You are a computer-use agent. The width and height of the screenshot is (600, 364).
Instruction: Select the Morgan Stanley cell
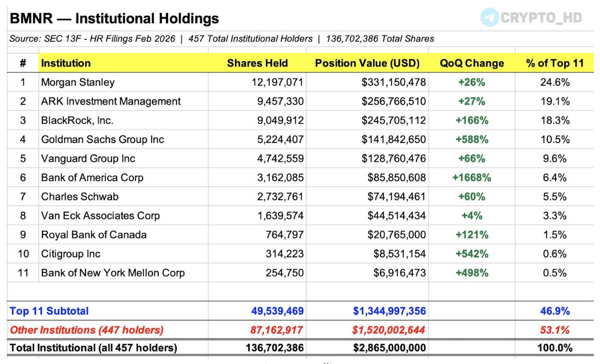(78, 82)
